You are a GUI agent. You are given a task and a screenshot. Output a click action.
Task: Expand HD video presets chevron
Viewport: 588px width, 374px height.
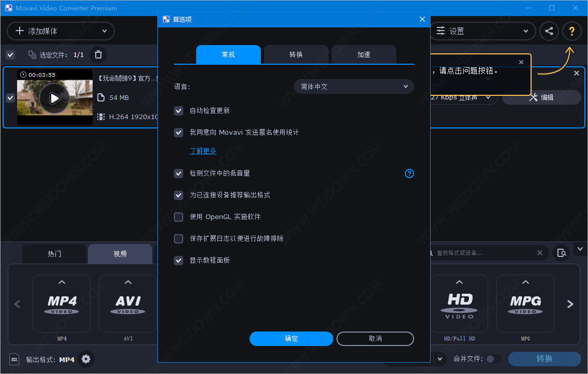coord(460,282)
